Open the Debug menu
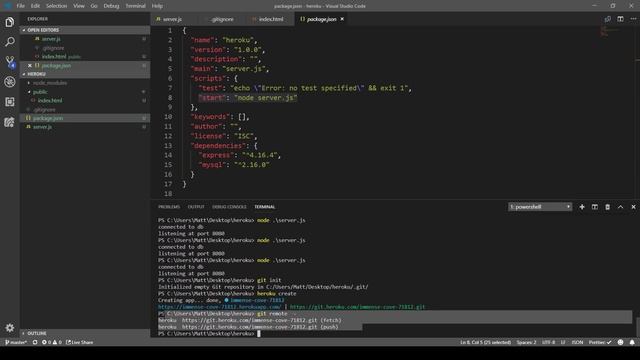The height and width of the screenshot is (360, 640). coord(111,6)
